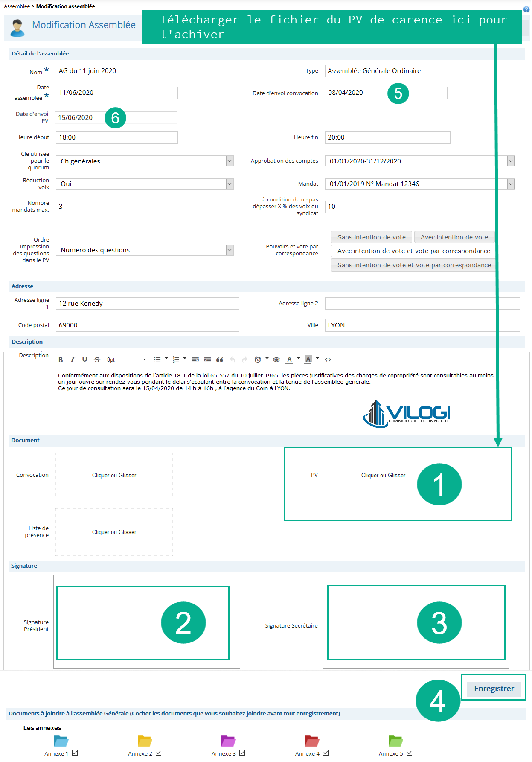The width and height of the screenshot is (532, 762).
Task: Uncheck the Annexe 3 checkbox
Action: click(x=242, y=753)
